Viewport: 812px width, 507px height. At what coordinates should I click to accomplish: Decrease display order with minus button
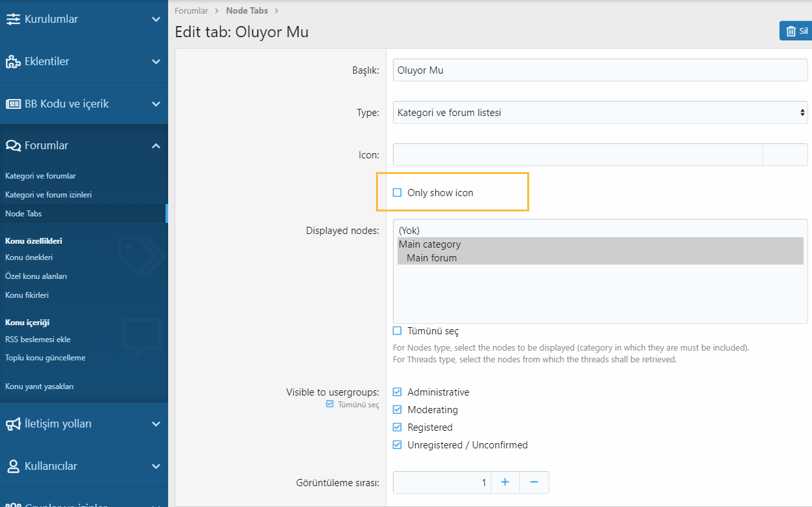tap(534, 482)
